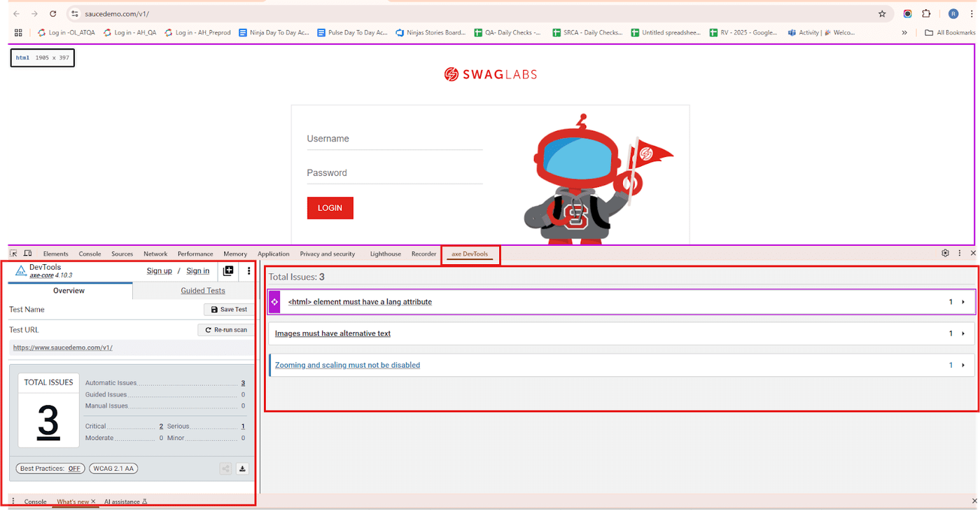Bookmark this page with the star icon
The width and height of the screenshot is (980, 510).
[x=882, y=14]
